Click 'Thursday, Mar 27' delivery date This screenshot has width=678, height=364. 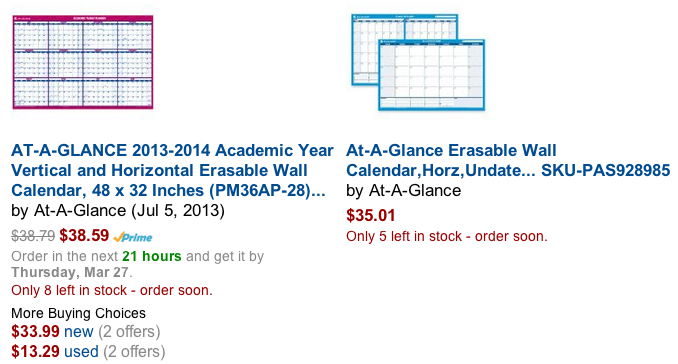click(70, 272)
